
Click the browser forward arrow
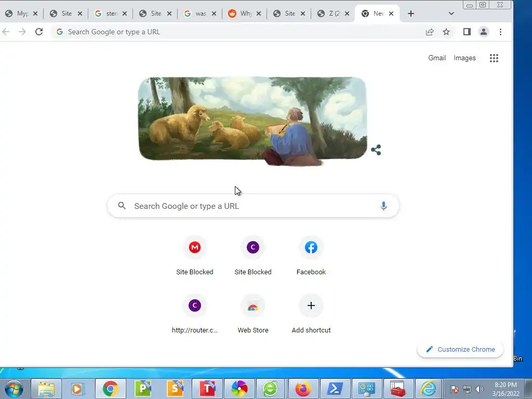[x=22, y=32]
